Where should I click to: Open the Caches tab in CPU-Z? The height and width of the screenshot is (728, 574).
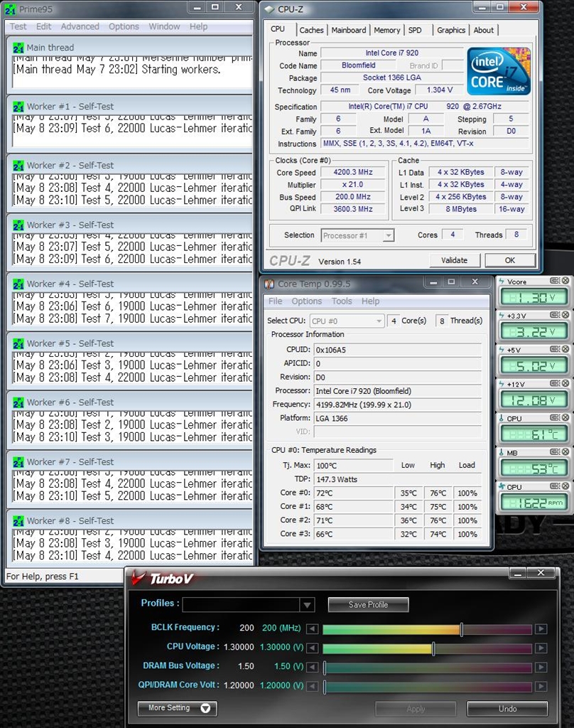pos(311,30)
